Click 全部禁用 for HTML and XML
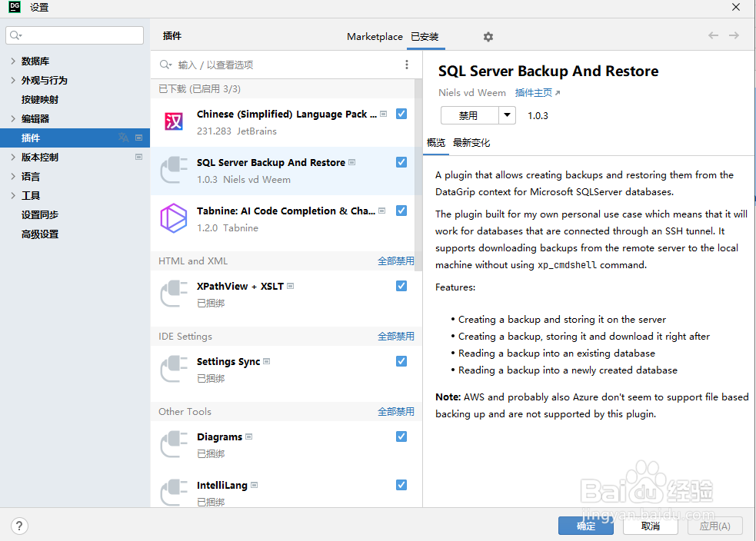 pyautogui.click(x=396, y=261)
